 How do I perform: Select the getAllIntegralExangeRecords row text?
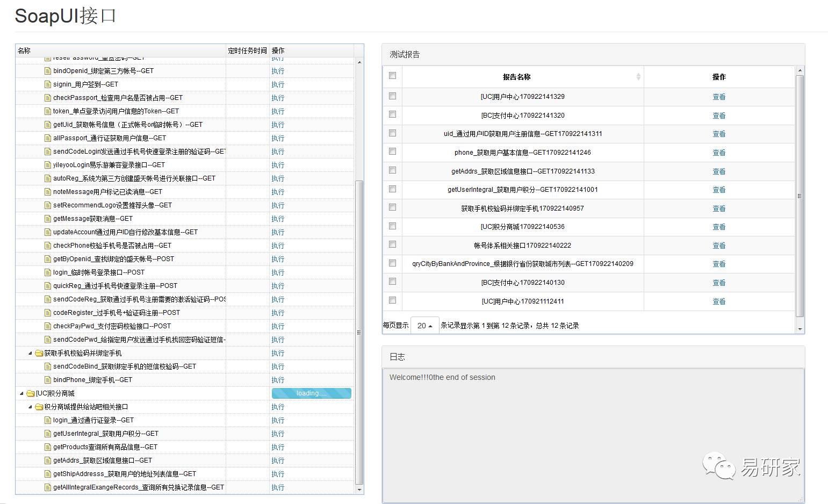[x=139, y=487]
